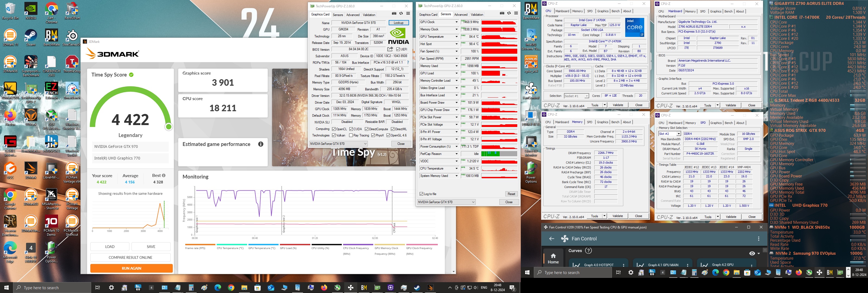Image resolution: width=868 pixels, height=293 pixels.
Task: Click the Bus Interface question mark icon
Action: (x=408, y=62)
